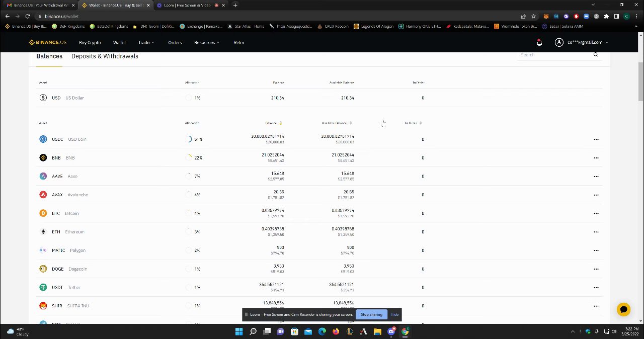644x339 pixels.
Task: Click the USDC coin icon
Action: [43, 139]
